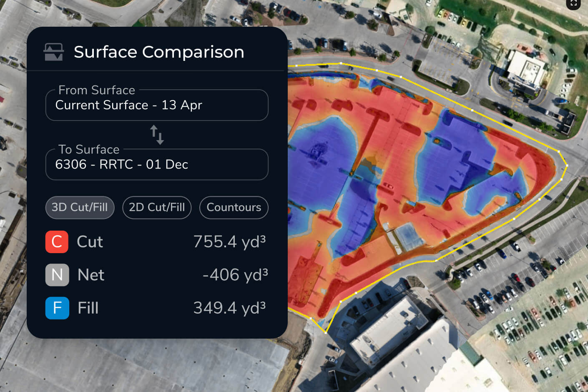Click the Cut volume value 755.4 yd³
This screenshot has width=588, height=392.
[x=229, y=242]
